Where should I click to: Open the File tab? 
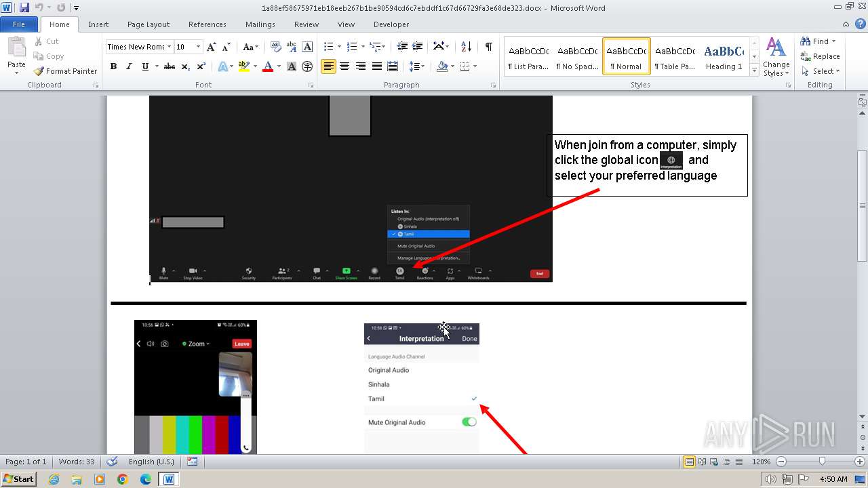tap(19, 24)
